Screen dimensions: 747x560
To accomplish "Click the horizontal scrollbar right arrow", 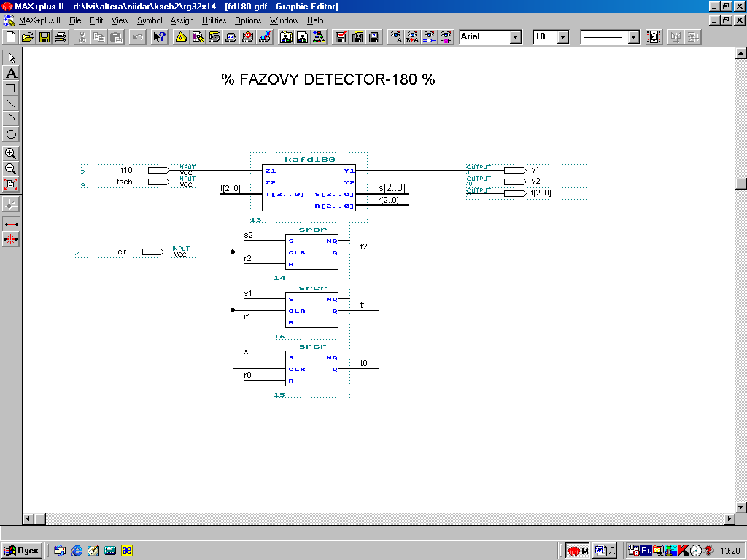I will (729, 518).
